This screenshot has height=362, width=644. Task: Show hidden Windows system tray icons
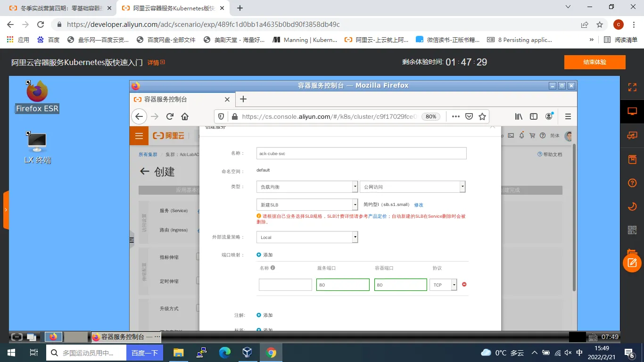534,353
